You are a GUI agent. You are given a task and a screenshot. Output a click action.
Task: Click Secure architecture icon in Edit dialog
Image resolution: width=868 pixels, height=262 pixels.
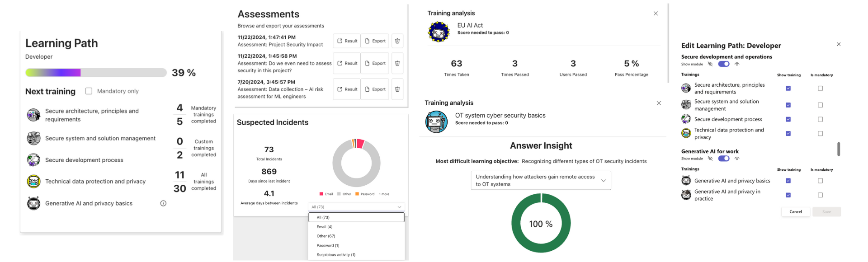point(686,88)
